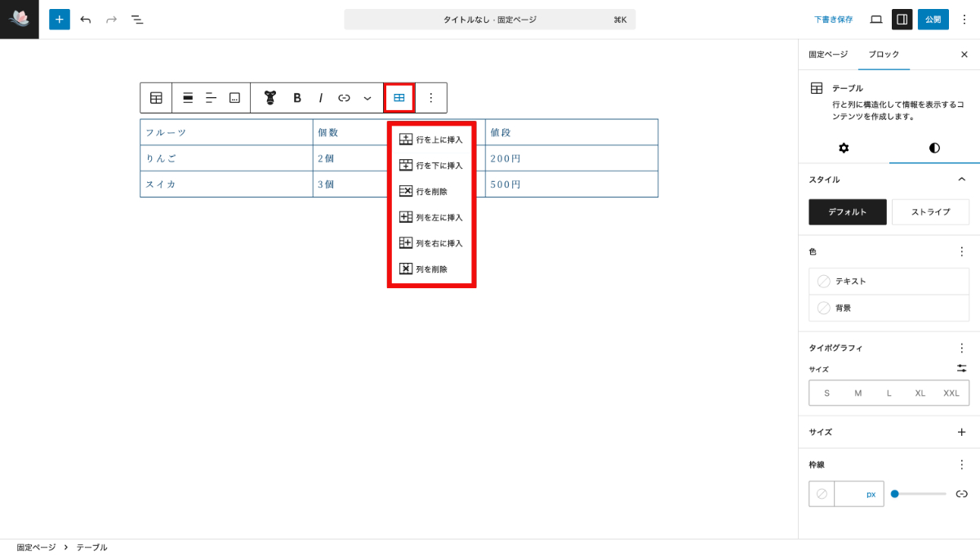Click the table block type icon
The image size is (980, 555).
pos(156,98)
